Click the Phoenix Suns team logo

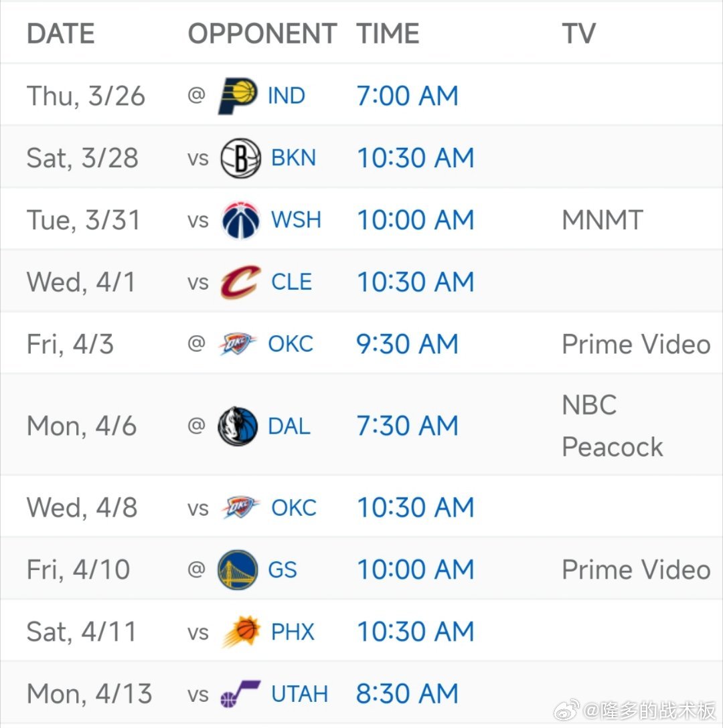(x=241, y=632)
